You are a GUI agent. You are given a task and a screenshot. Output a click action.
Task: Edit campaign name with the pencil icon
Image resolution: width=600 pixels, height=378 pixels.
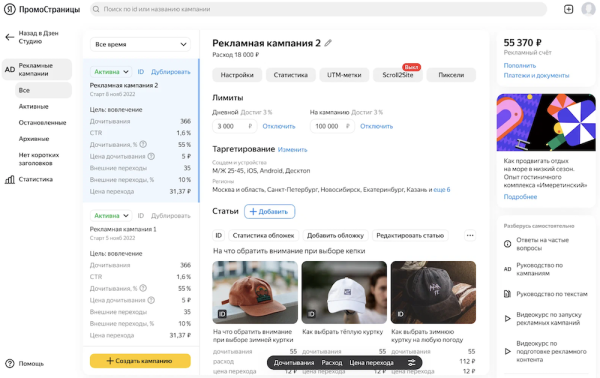328,43
